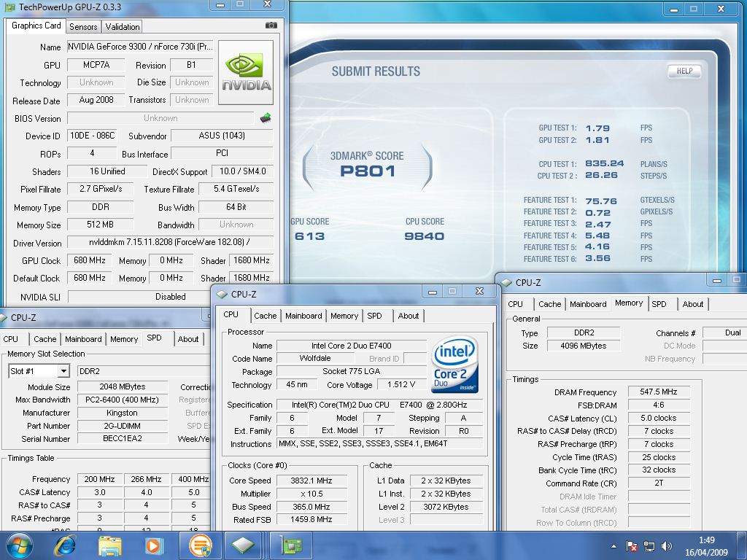Click the BIOS save chip icon
Image resolution: width=747 pixels, height=560 pixels.
pos(266,117)
